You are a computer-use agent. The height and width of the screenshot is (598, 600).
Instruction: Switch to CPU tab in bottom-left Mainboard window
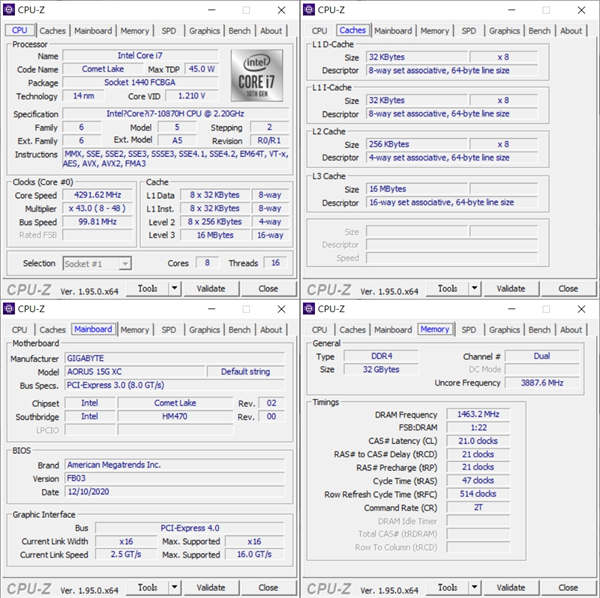pyautogui.click(x=19, y=330)
